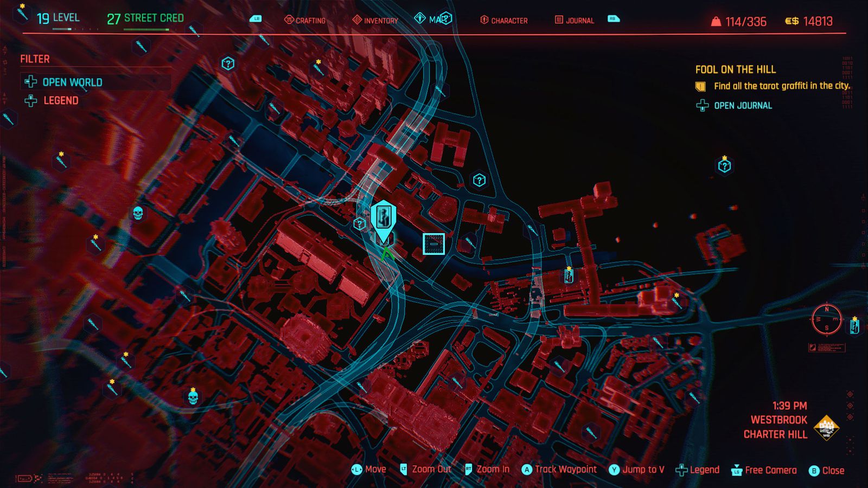The image size is (868, 488).
Task: Open the Inventory tab
Action: [x=375, y=20]
